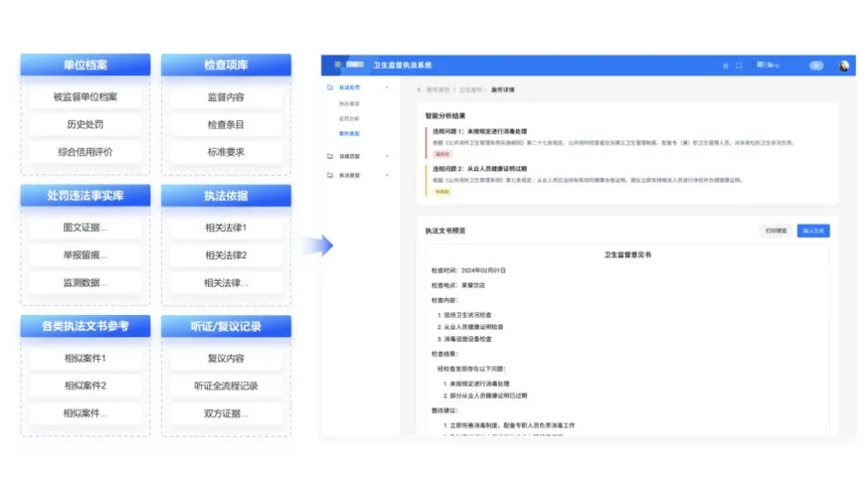Viewport: 868px width, 484px height.
Task: Click the 检查地点 line
Action: tap(458, 285)
